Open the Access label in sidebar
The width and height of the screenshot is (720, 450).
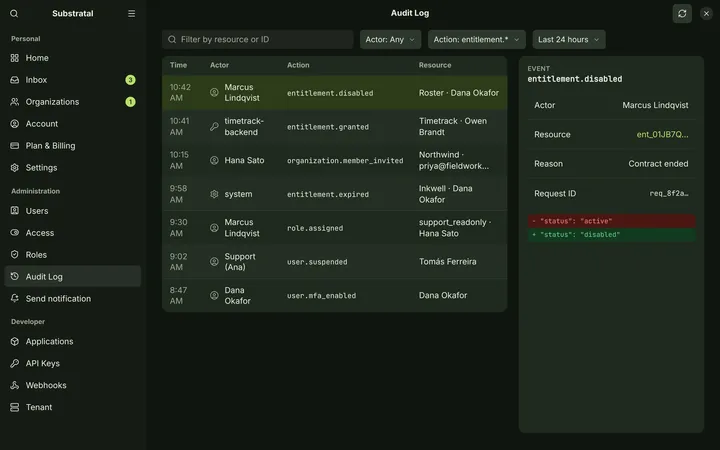39,233
